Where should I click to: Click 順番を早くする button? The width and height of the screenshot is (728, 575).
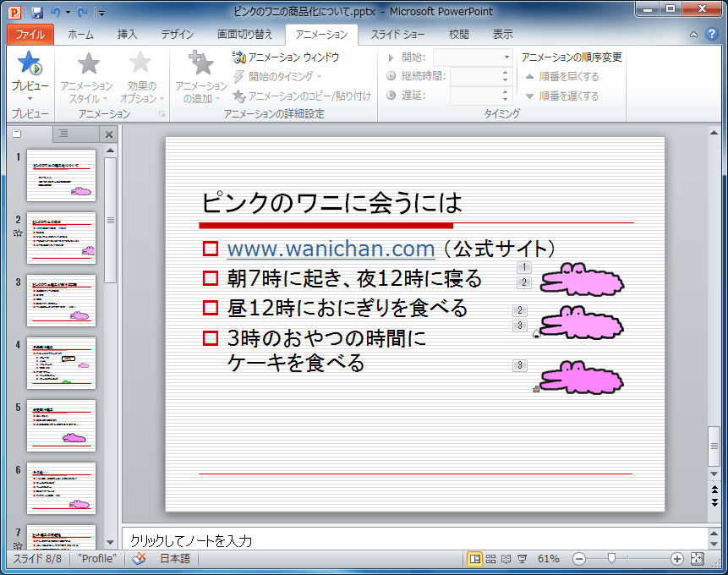[x=562, y=77]
